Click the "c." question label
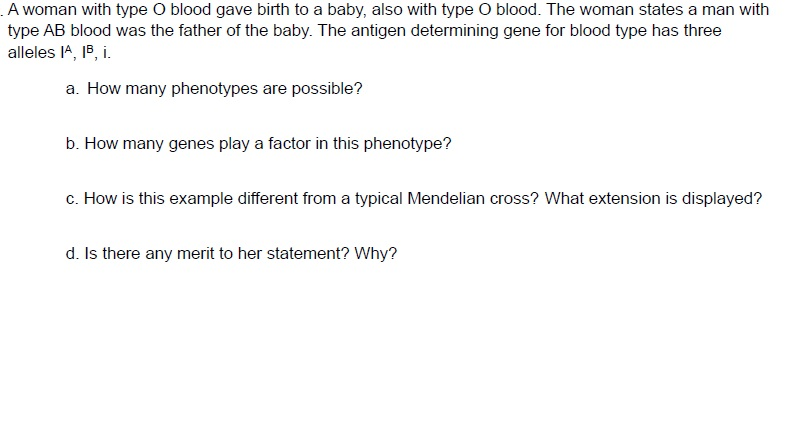Screen dimensions: 805x426 73,198
